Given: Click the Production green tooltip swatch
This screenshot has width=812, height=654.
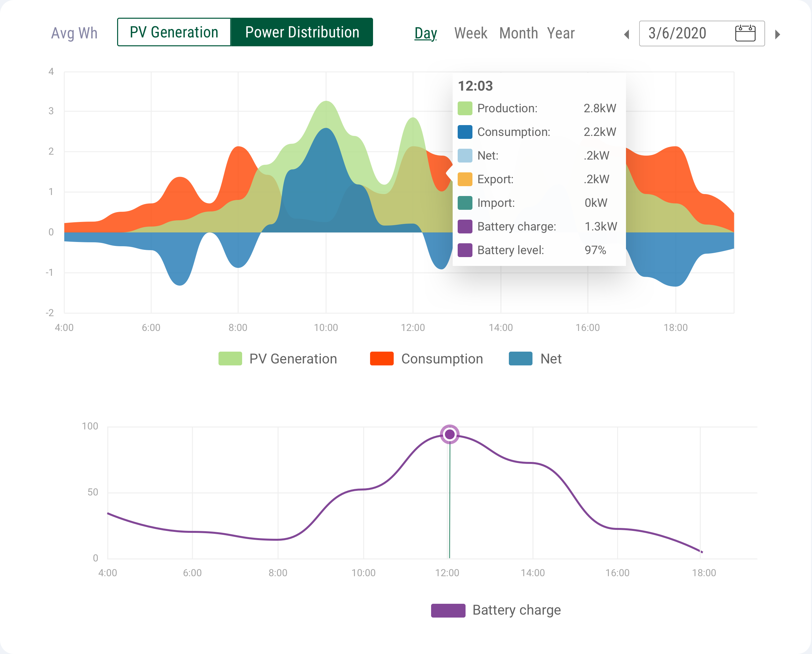Looking at the screenshot, I should pos(465,108).
